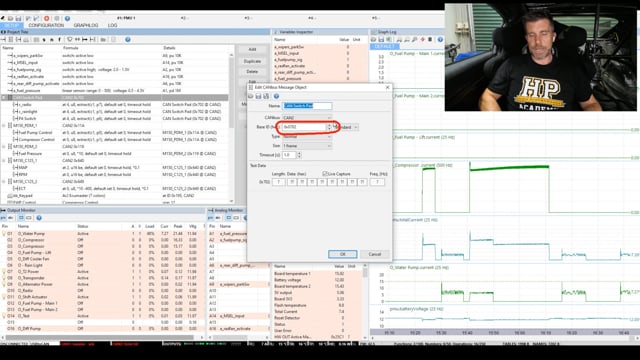640x360 pixels.
Task: Click the red stop icon in the main toolbar
Action: pos(47,18)
